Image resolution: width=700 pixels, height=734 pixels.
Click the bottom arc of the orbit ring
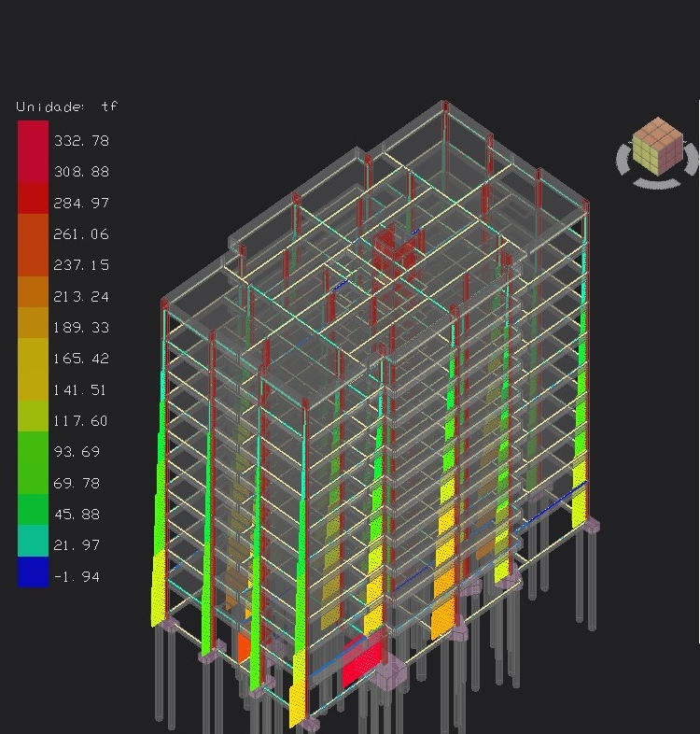[x=657, y=182]
